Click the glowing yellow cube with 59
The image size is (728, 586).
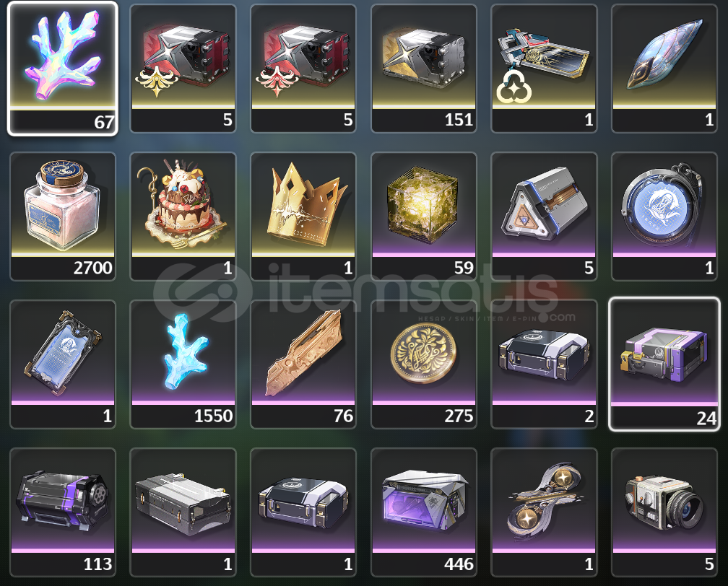(x=424, y=217)
